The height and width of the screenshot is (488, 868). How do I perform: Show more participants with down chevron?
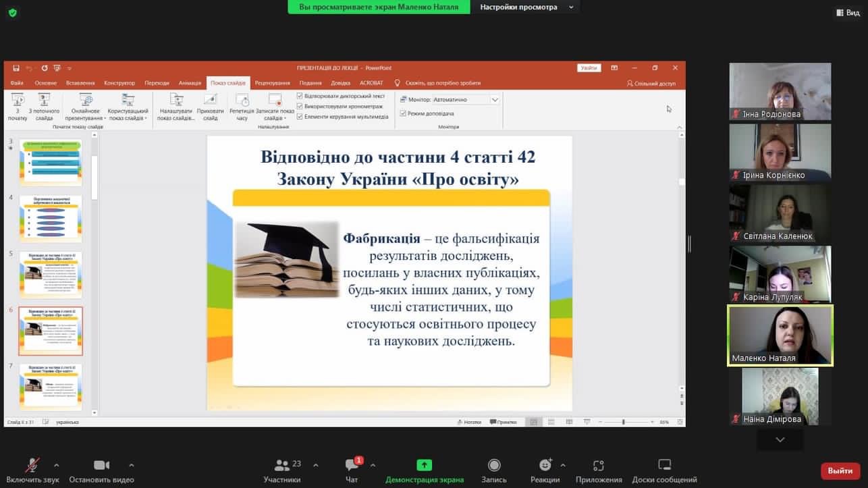(x=780, y=439)
